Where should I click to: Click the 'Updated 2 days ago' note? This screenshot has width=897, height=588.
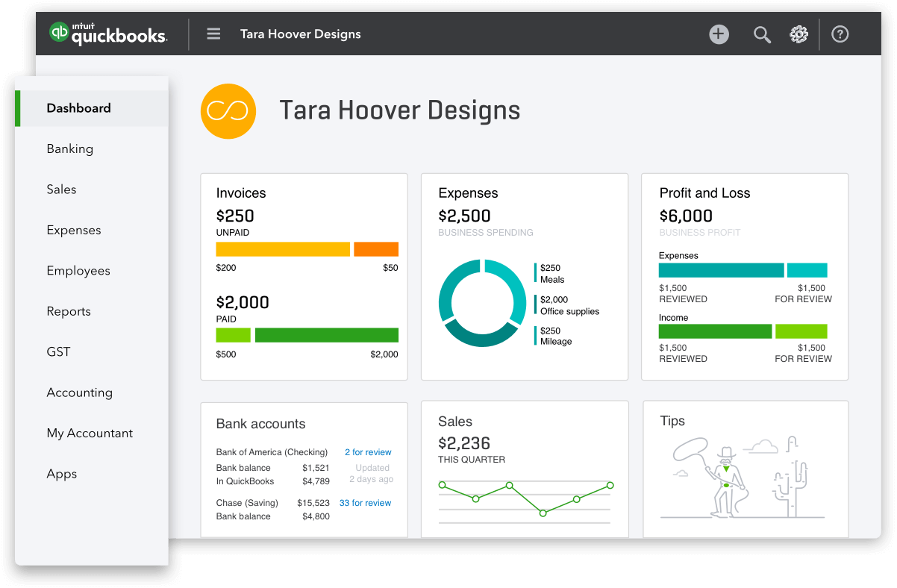point(372,474)
